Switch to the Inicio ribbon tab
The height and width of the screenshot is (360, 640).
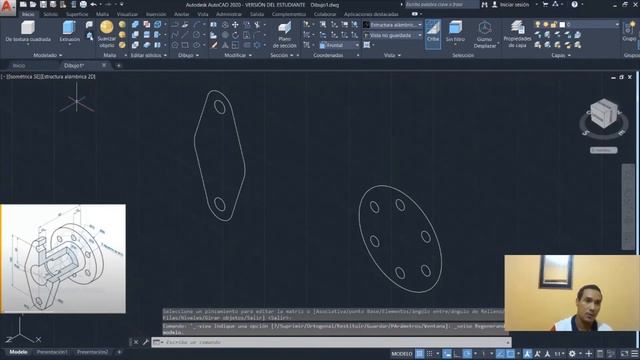pos(28,14)
